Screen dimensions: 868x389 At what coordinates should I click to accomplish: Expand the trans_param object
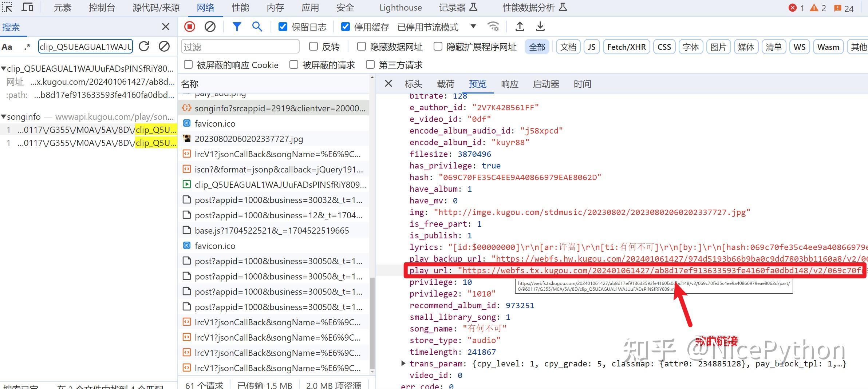tap(403, 363)
